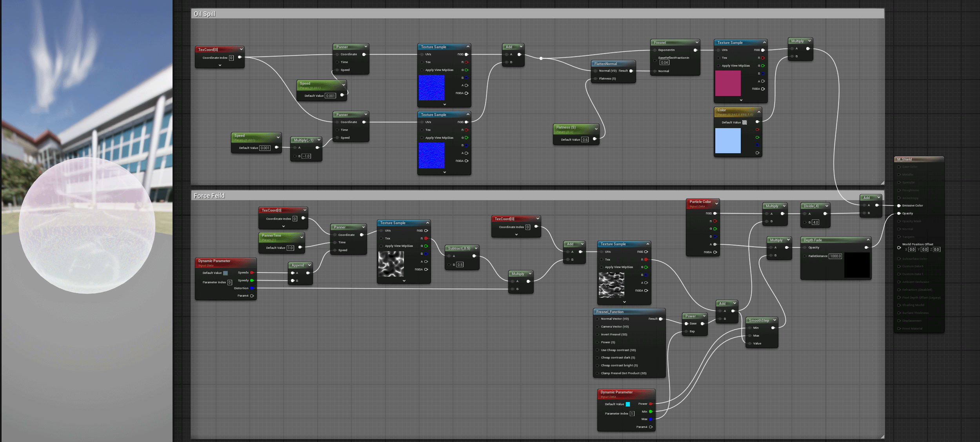Click the Depth Fade FadeDistance value field

point(835,256)
